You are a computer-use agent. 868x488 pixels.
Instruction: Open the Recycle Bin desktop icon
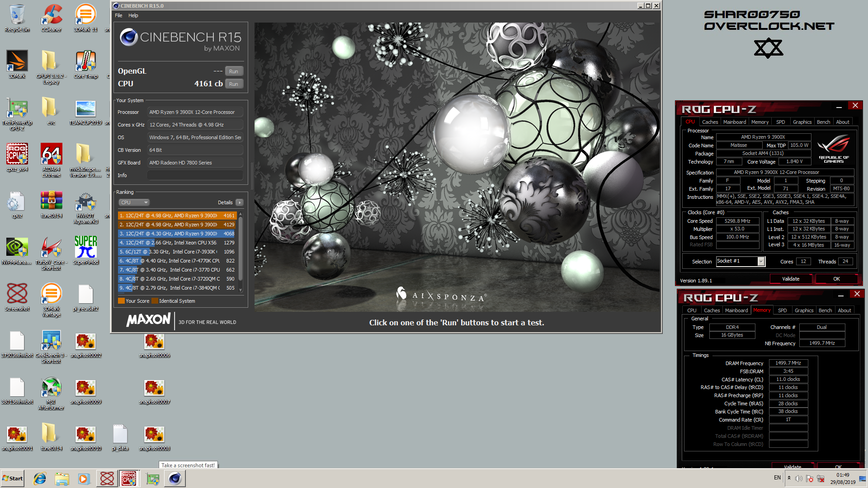[x=17, y=19]
